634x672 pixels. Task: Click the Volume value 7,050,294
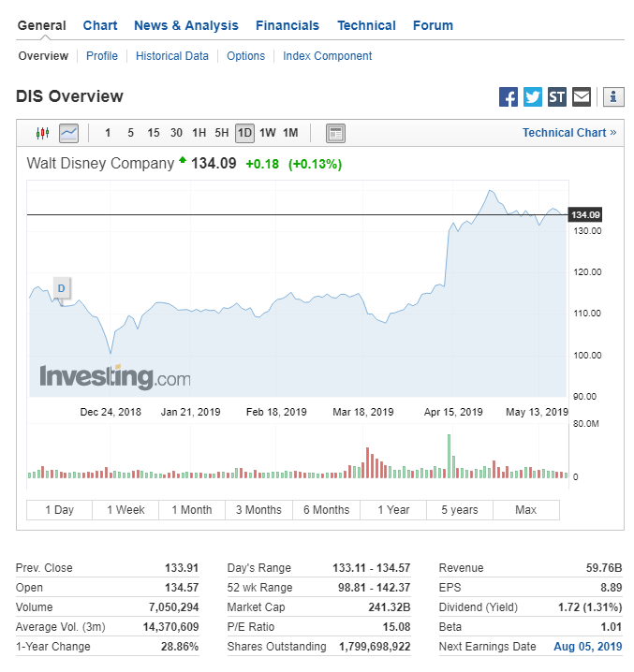[174, 607]
